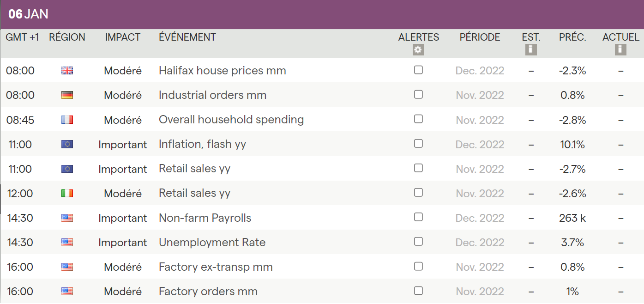Image resolution: width=644 pixels, height=304 pixels.
Task: Open the Industrial orders mm event
Action: (212, 95)
